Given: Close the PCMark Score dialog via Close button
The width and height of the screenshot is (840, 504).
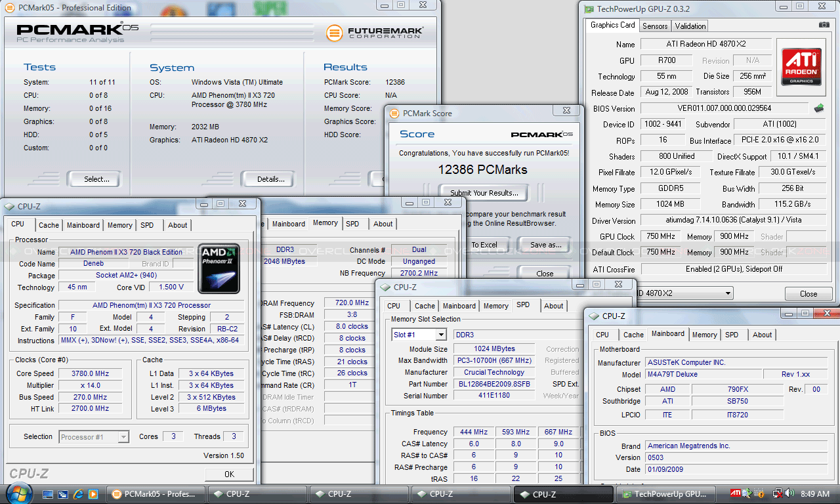Looking at the screenshot, I should (x=545, y=274).
